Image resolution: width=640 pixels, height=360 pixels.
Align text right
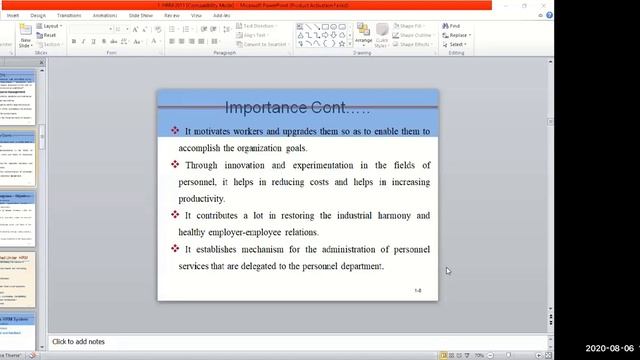click(191, 41)
